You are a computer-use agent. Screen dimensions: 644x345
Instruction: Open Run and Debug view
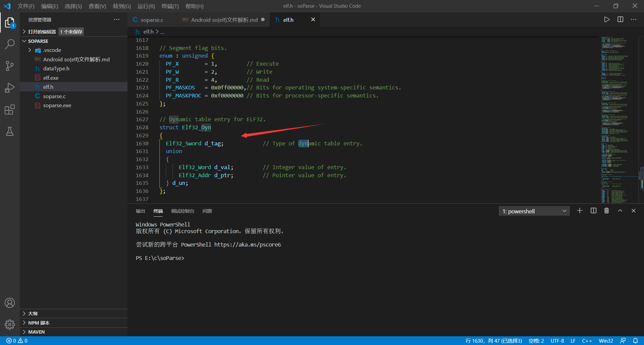pyautogui.click(x=10, y=88)
